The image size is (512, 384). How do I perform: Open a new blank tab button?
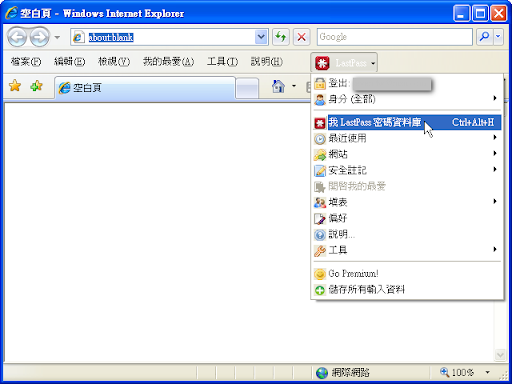[247, 88]
